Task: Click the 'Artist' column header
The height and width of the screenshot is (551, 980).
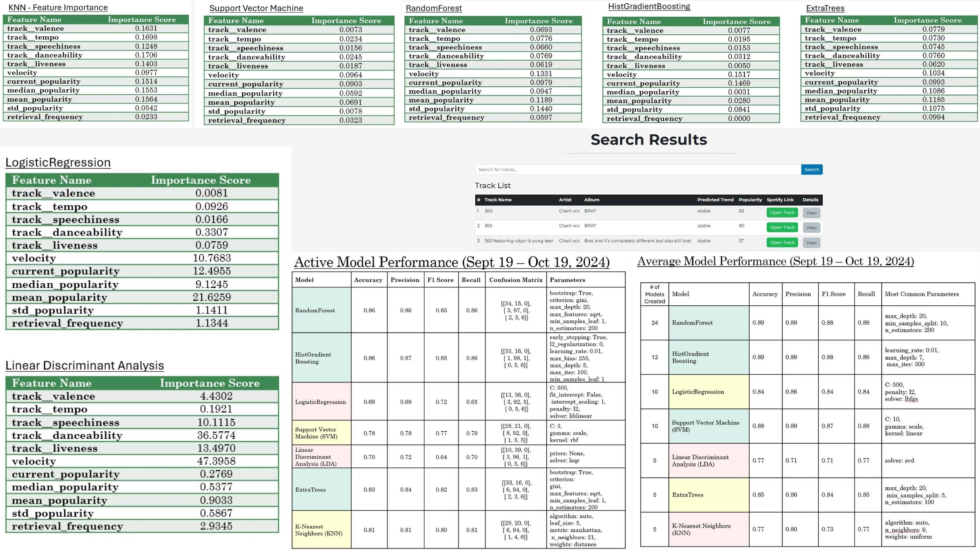Action: coord(565,200)
